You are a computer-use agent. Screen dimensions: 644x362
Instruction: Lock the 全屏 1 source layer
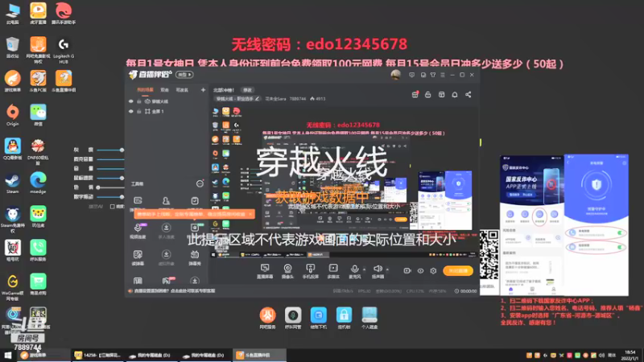click(x=139, y=111)
